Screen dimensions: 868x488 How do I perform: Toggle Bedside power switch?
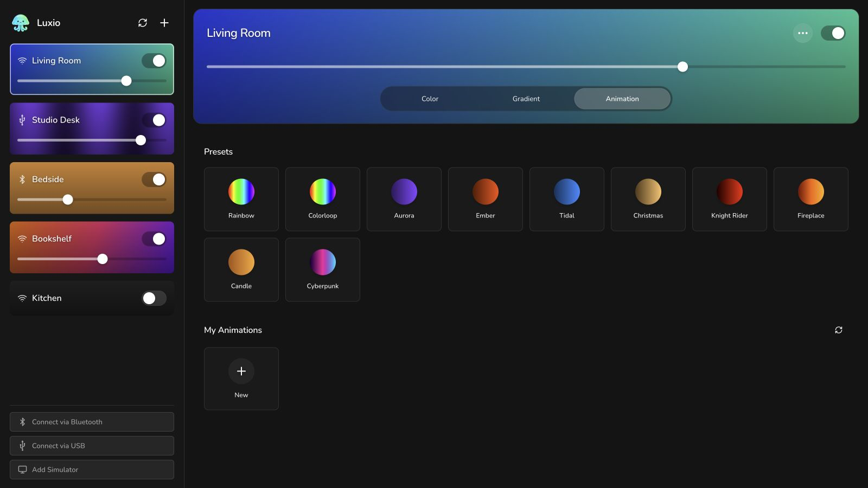coord(154,179)
